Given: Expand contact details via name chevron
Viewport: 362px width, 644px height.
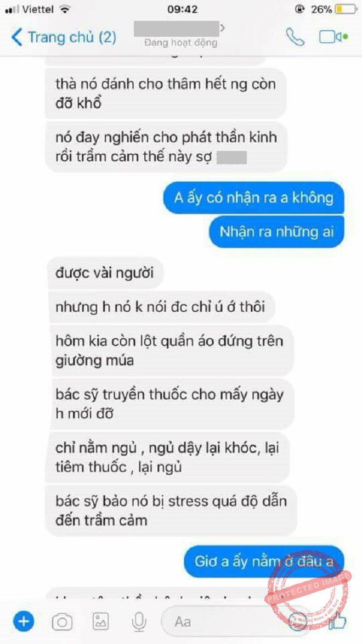Looking at the screenshot, I should (223, 28).
